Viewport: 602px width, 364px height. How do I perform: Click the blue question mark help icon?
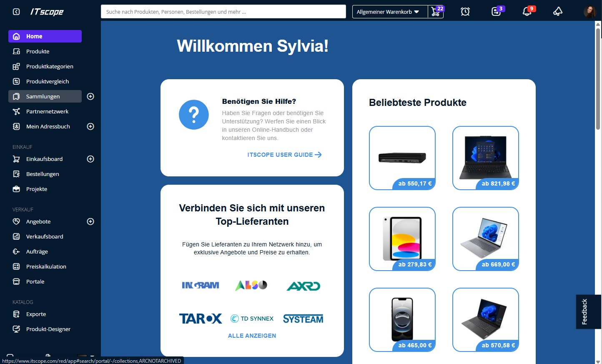pos(194,115)
